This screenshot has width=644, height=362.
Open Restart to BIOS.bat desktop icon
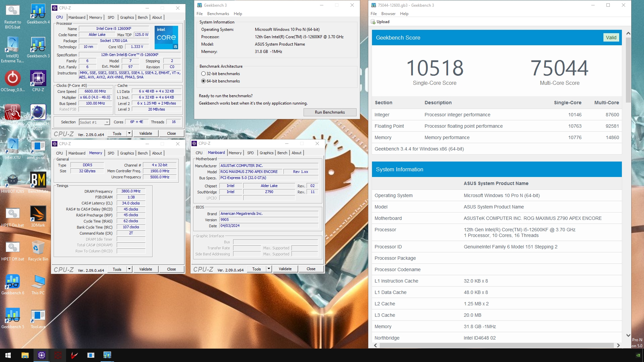(12, 16)
